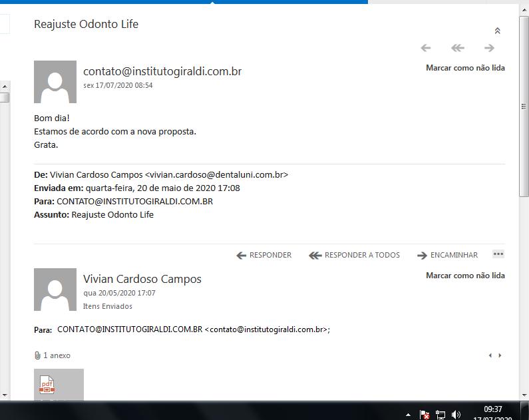Image resolution: width=529 pixels, height=420 pixels.
Task: Click left panel scroll up arrow
Action: point(5,87)
